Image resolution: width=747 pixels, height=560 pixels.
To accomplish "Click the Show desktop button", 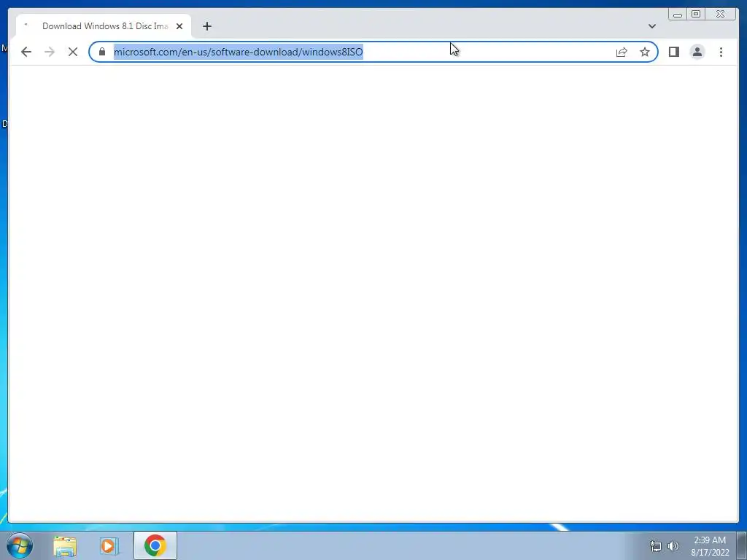I will pyautogui.click(x=742, y=545).
